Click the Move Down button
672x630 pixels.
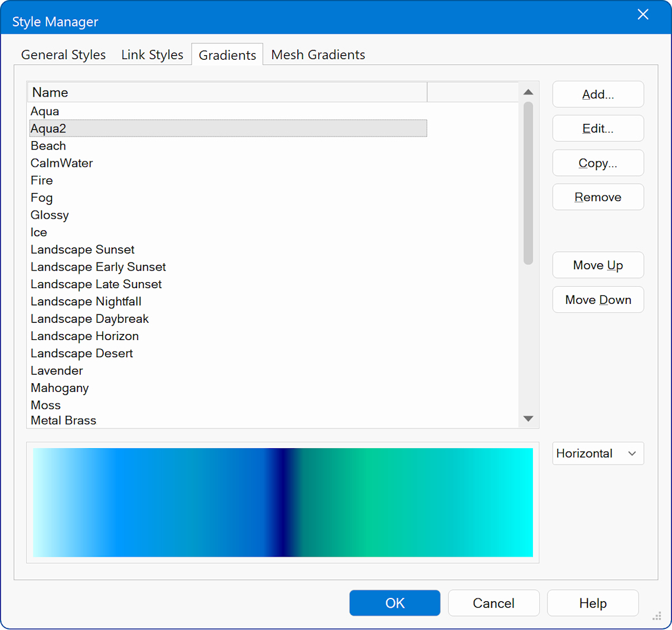coord(598,300)
